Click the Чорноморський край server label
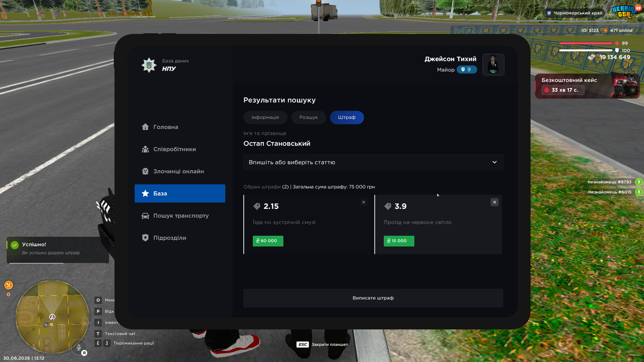The height and width of the screenshot is (362, 644). pyautogui.click(x=574, y=14)
